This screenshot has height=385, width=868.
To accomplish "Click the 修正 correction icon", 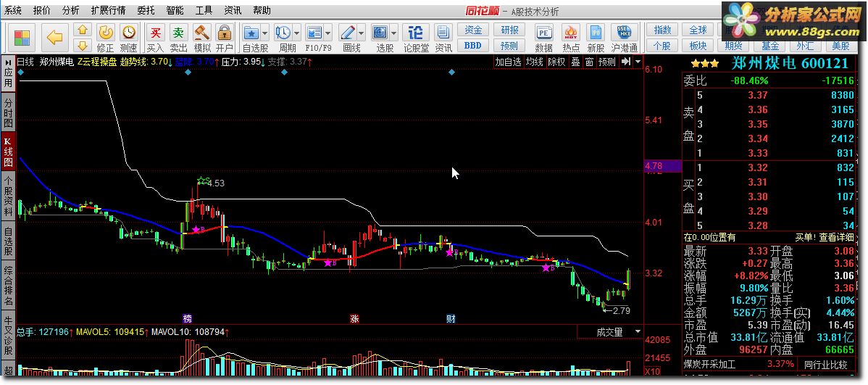I will pyautogui.click(x=105, y=38).
